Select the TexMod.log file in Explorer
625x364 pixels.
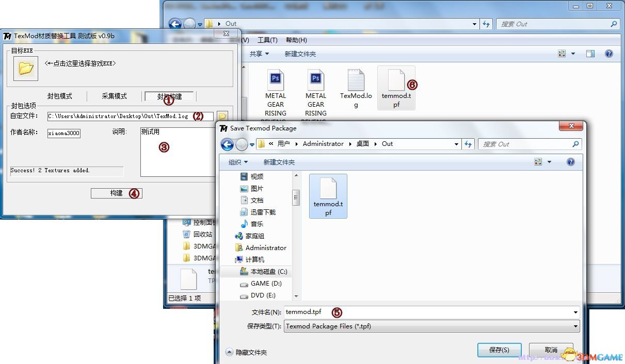[356, 88]
